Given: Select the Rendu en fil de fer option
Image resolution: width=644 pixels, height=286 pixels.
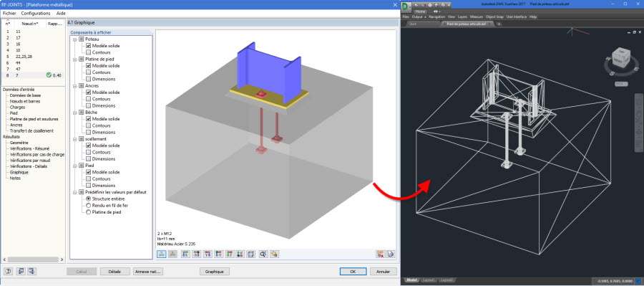Looking at the screenshot, I should tap(88, 205).
